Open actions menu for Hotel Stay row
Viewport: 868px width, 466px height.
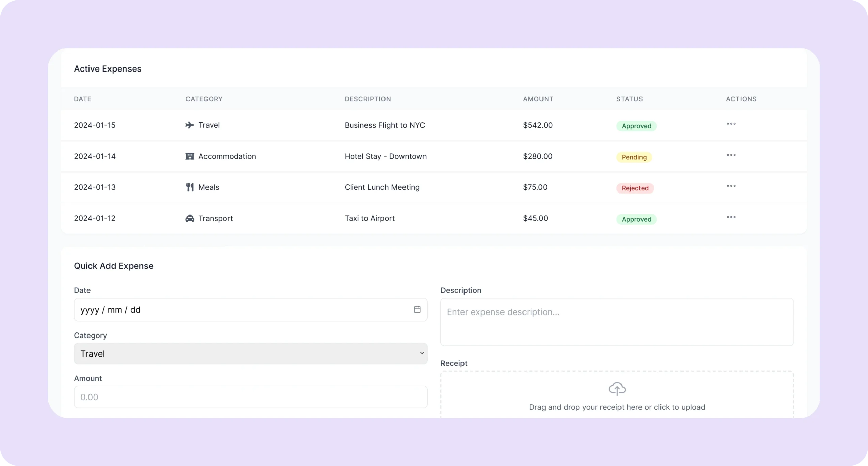click(x=731, y=155)
